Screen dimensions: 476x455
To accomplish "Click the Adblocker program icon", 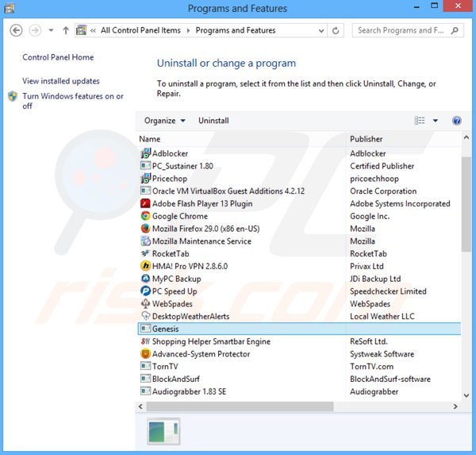I will [146, 153].
